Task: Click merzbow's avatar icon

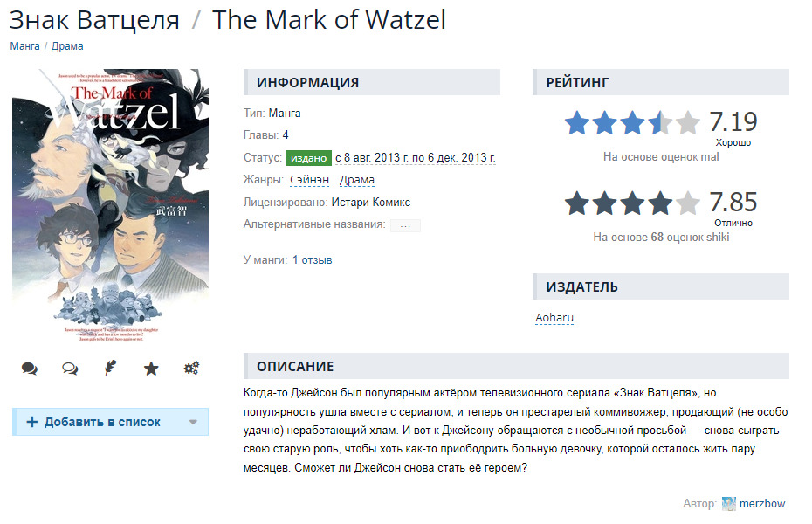Action: pos(729,503)
